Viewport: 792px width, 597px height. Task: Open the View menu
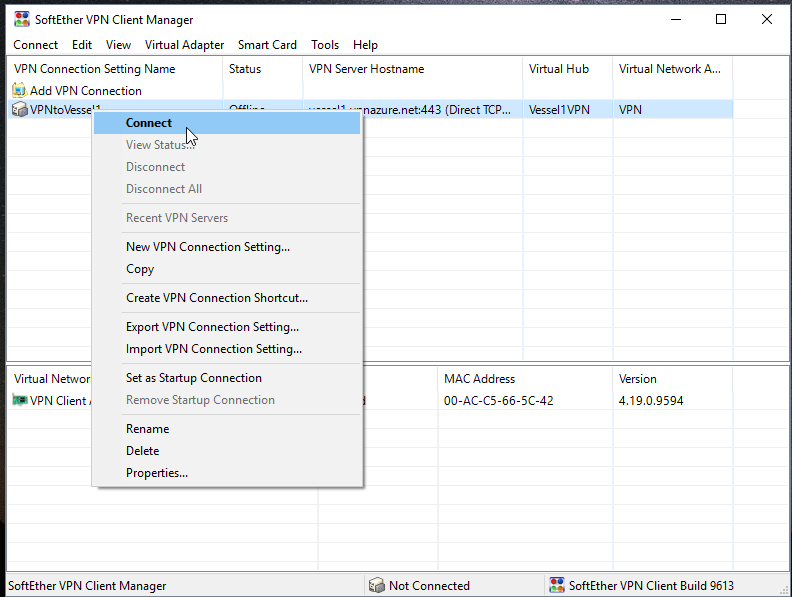click(x=118, y=45)
